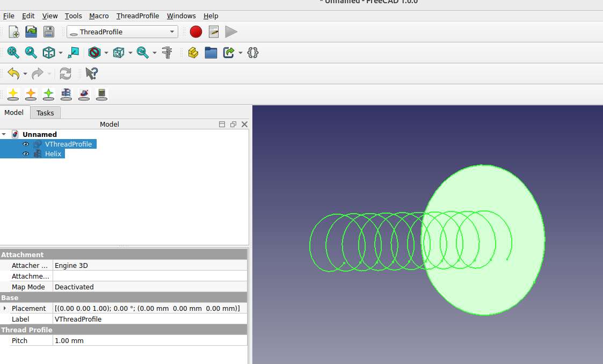Create a new Part with yellow block icon
603x364 pixels.
(x=193, y=53)
